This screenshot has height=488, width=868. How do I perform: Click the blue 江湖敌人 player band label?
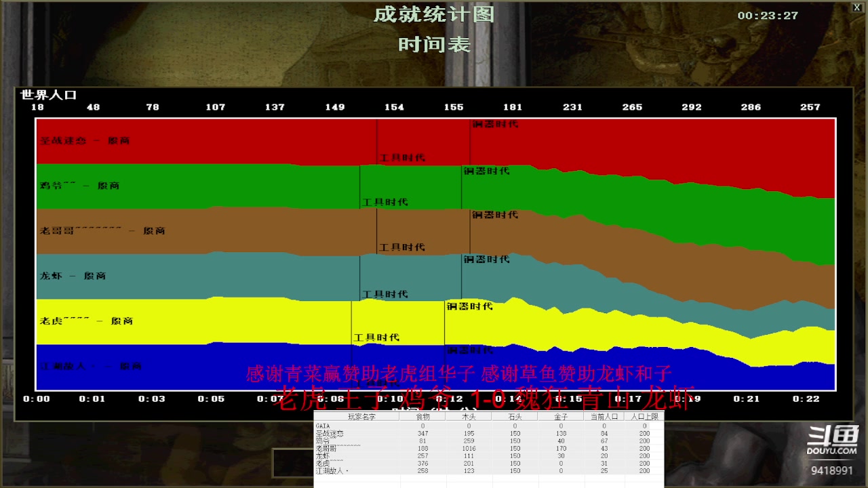[x=91, y=366]
